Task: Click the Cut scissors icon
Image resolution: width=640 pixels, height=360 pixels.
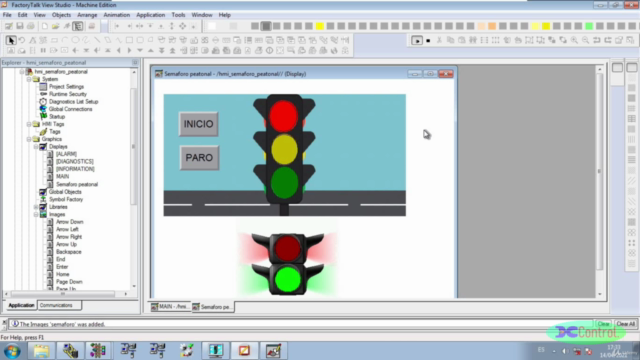Action: [x=439, y=40]
